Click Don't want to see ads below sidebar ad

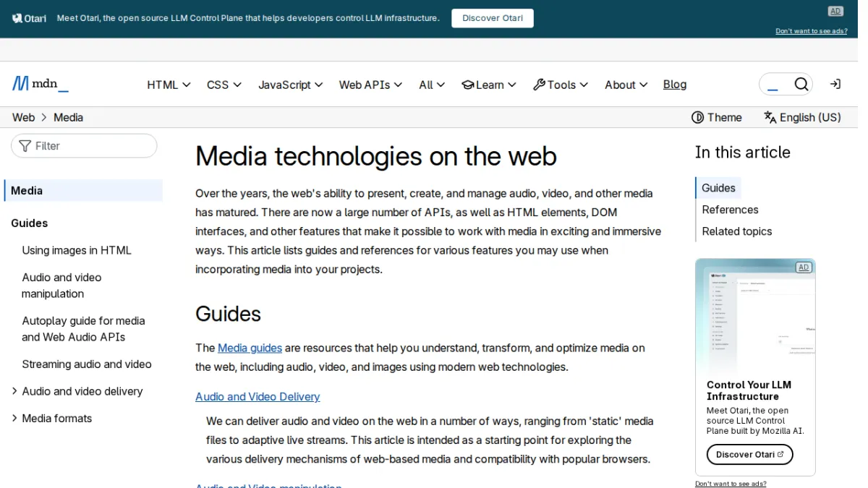point(731,484)
